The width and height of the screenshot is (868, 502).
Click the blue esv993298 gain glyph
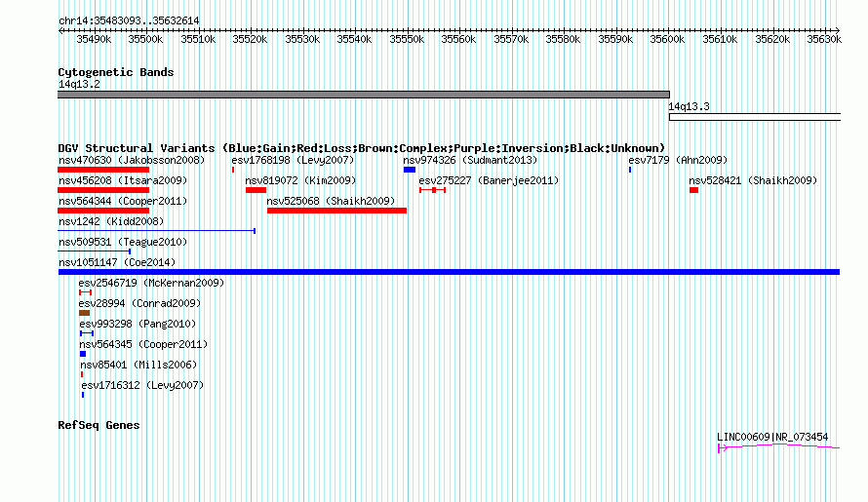[x=87, y=333]
